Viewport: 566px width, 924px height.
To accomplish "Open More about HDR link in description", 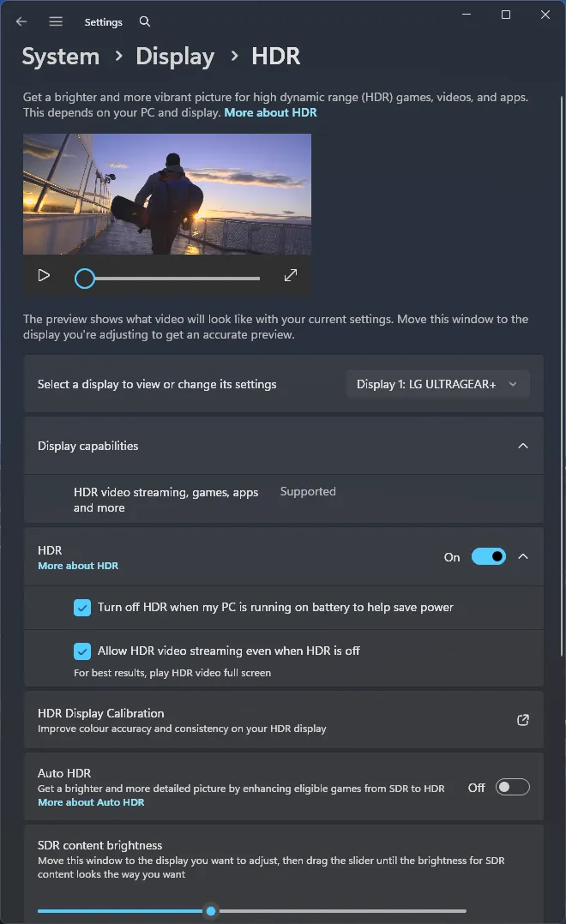I will 270,112.
